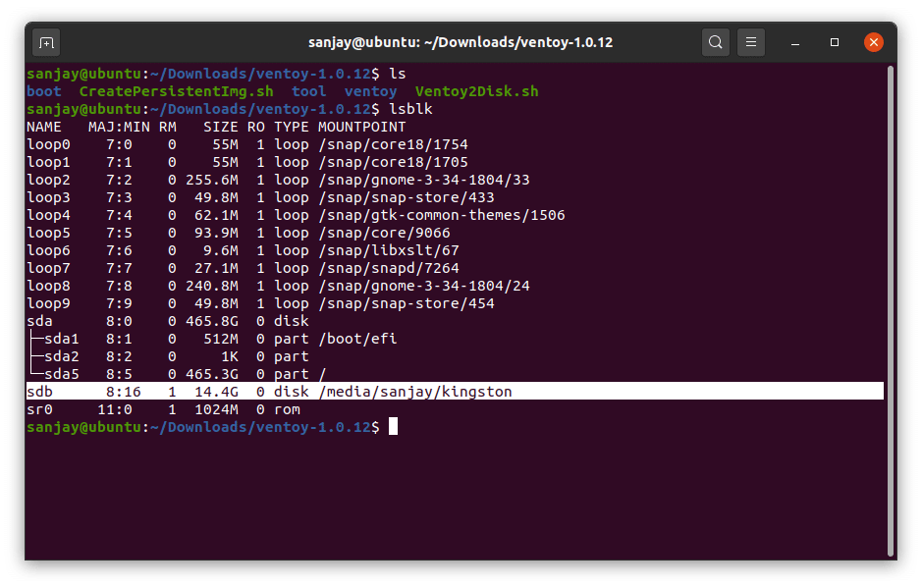Open the terminal hamburger menu
The image size is (922, 588).
[750, 41]
